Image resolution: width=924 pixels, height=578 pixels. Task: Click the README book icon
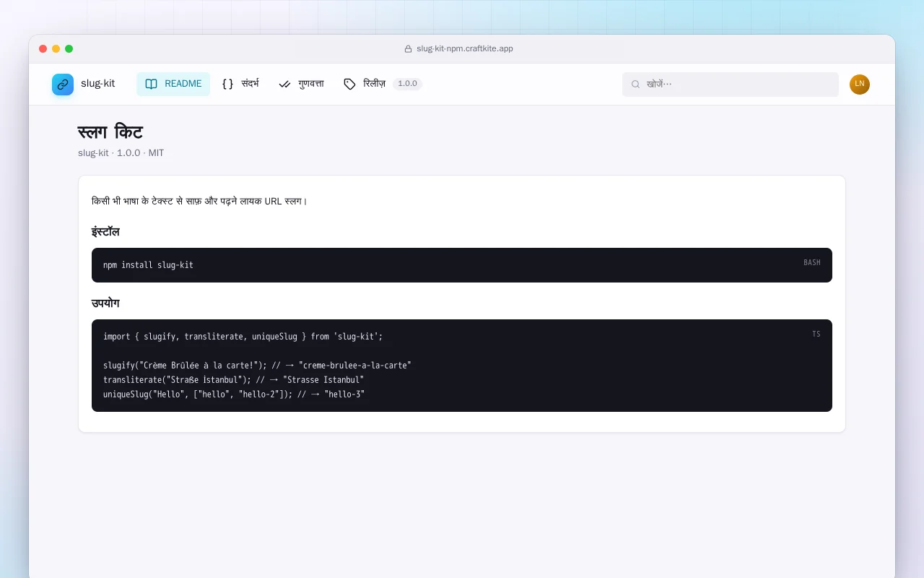pos(151,84)
